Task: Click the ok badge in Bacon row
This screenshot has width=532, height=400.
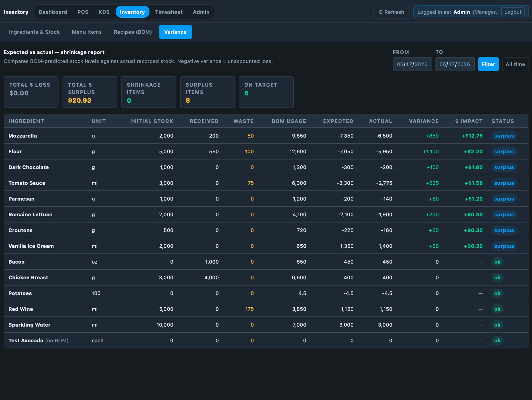Action: [x=497, y=262]
